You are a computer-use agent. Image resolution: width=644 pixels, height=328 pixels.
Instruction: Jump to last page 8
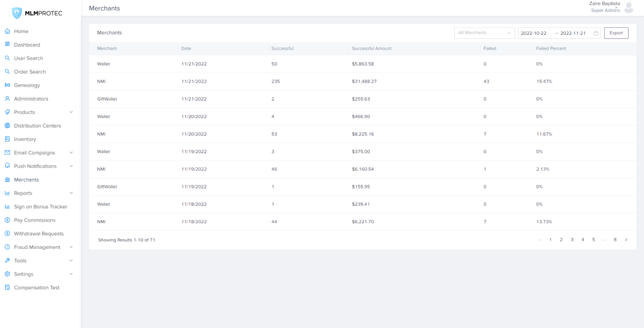[x=615, y=240]
